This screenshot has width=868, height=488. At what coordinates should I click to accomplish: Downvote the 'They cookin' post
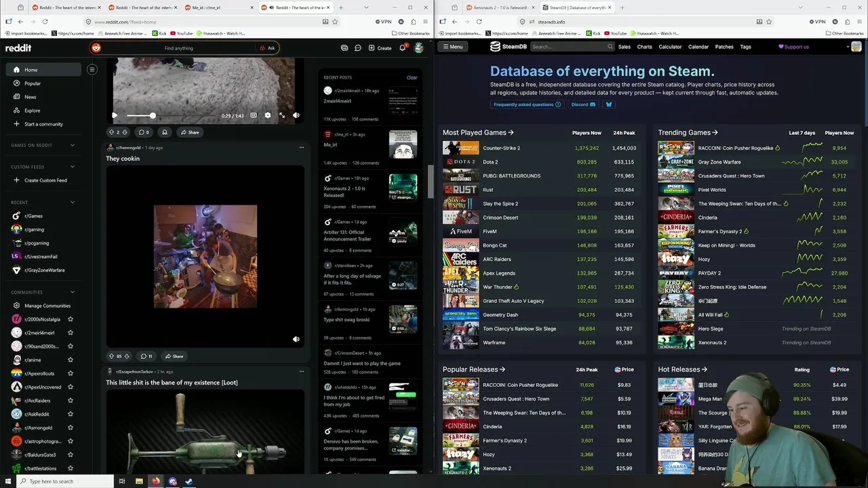tap(127, 356)
